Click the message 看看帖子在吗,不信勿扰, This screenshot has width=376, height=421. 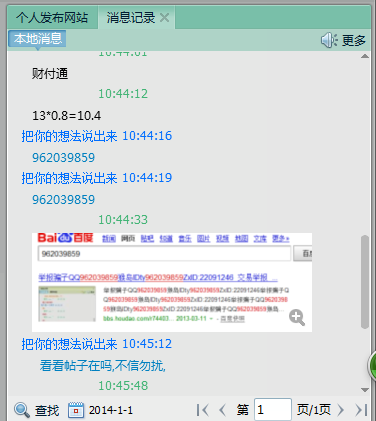pos(103,366)
